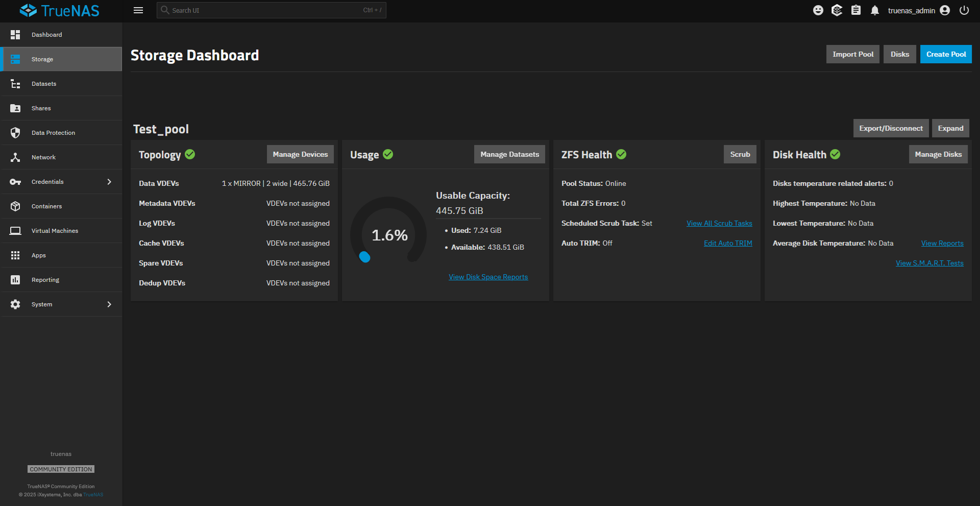Go to Data Protection in sidebar
This screenshot has width=980, height=506.
pyautogui.click(x=53, y=133)
